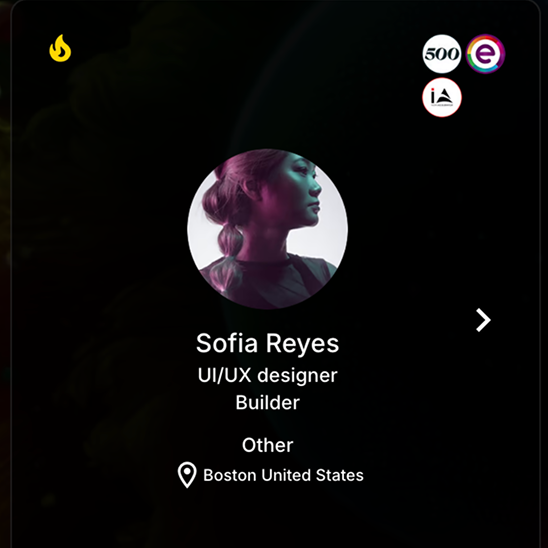Click the Other category label
This screenshot has height=548, width=548.
[267, 445]
